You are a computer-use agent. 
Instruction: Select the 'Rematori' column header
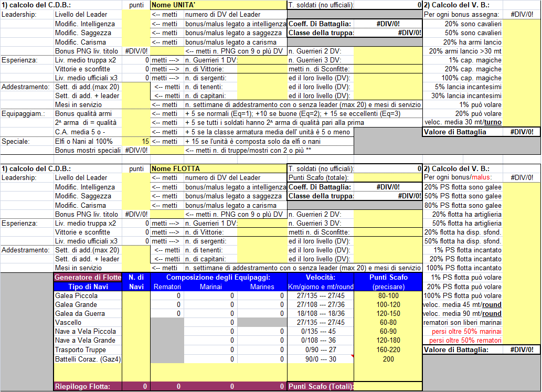167,287
